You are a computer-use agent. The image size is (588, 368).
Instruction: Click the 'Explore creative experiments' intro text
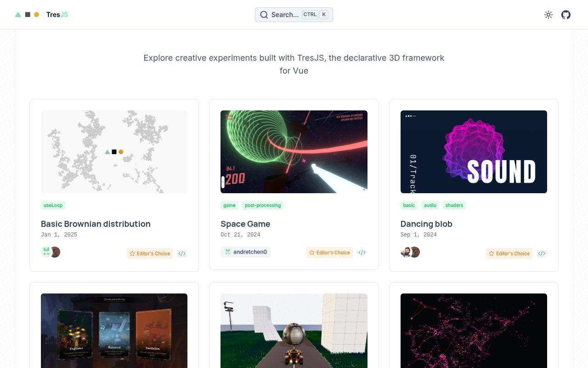click(294, 64)
